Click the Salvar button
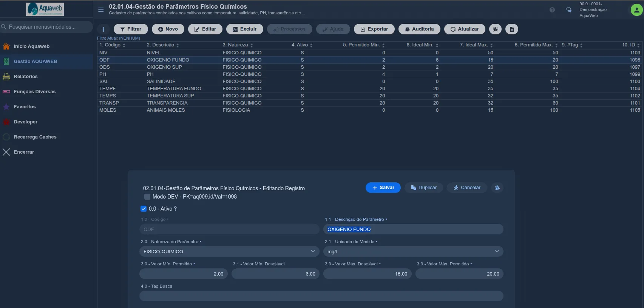The height and width of the screenshot is (308, 644). click(383, 188)
